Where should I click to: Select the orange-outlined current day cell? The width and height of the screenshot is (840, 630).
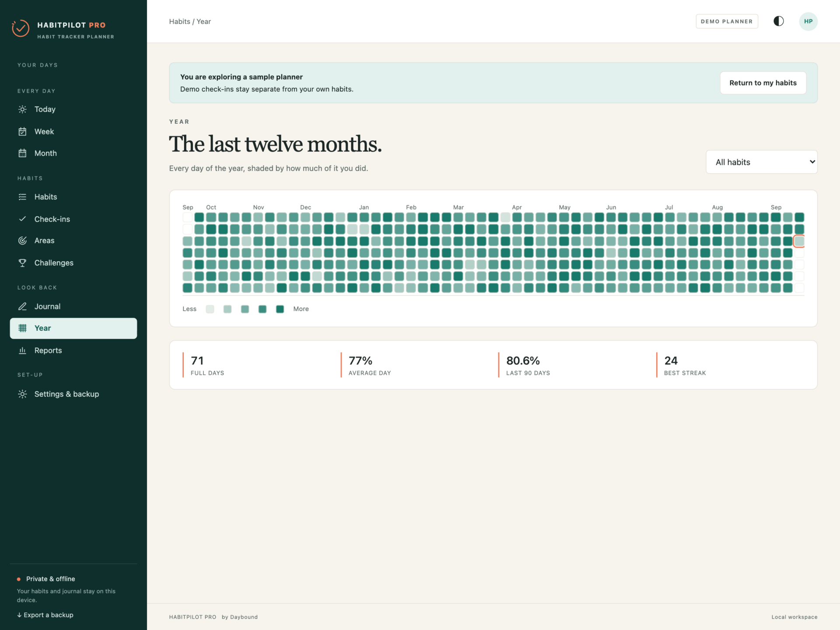tap(799, 241)
